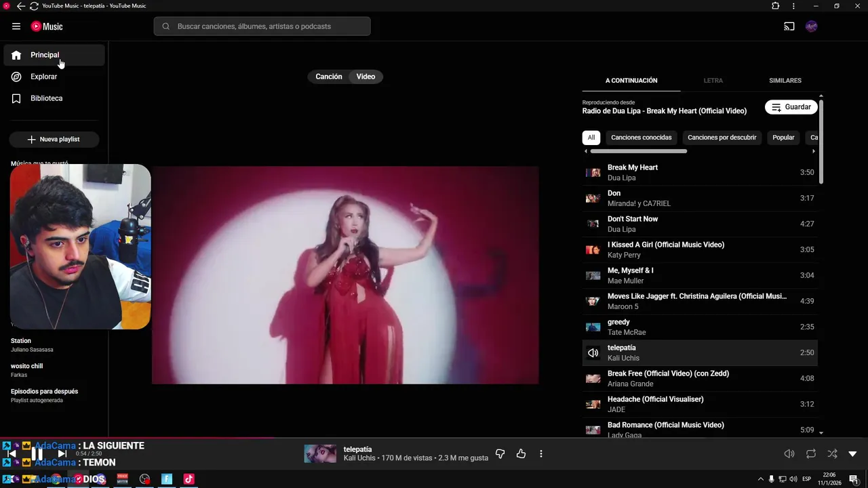Select the SIMILARES tab

click(x=785, y=81)
